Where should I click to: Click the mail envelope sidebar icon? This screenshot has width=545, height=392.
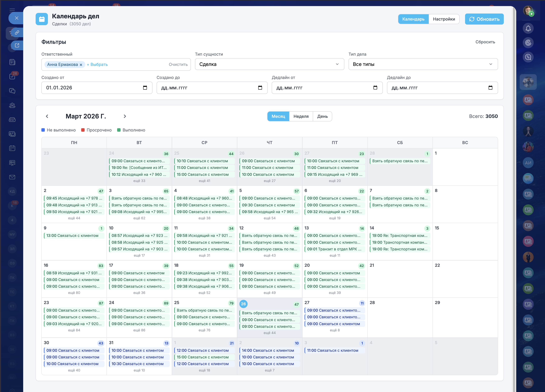click(12, 177)
